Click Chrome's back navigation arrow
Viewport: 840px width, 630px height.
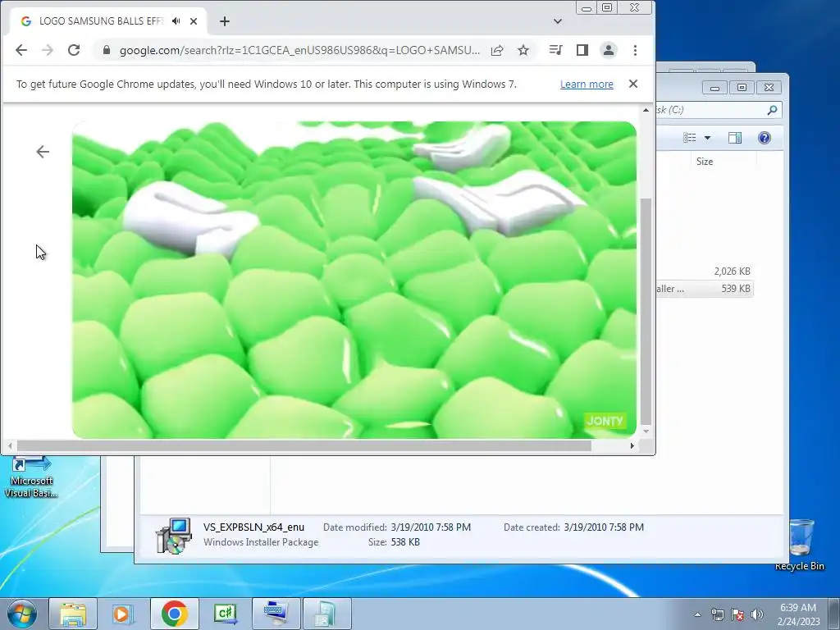(21, 50)
